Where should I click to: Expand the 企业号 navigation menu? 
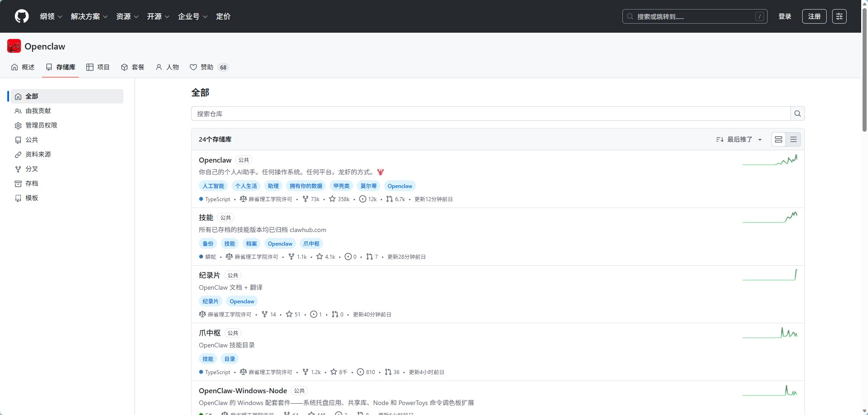click(x=192, y=16)
